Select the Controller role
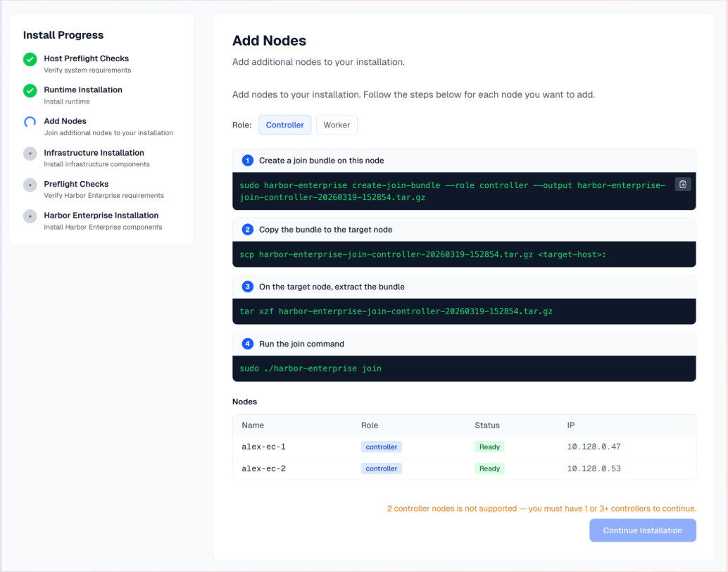The image size is (728, 572). click(284, 125)
